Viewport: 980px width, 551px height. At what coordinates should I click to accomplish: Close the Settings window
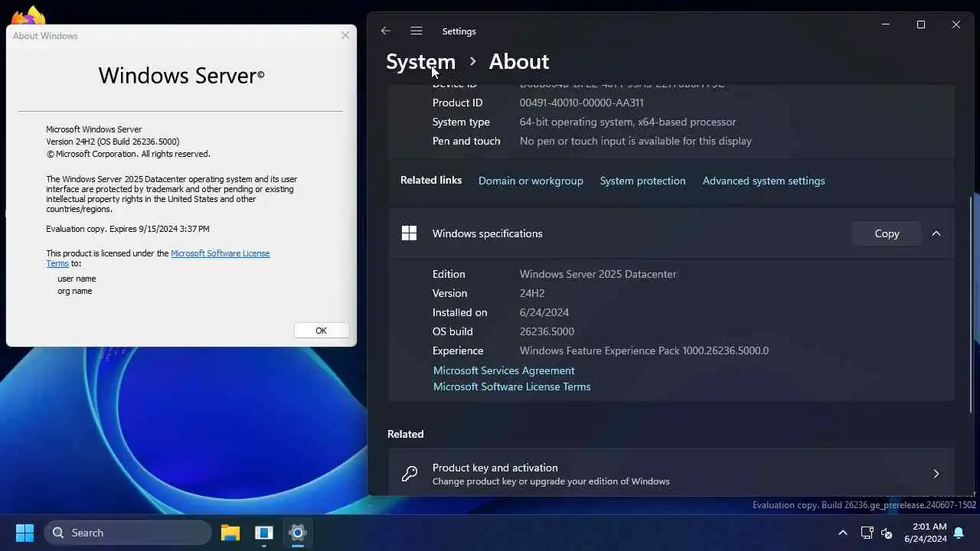pos(956,24)
